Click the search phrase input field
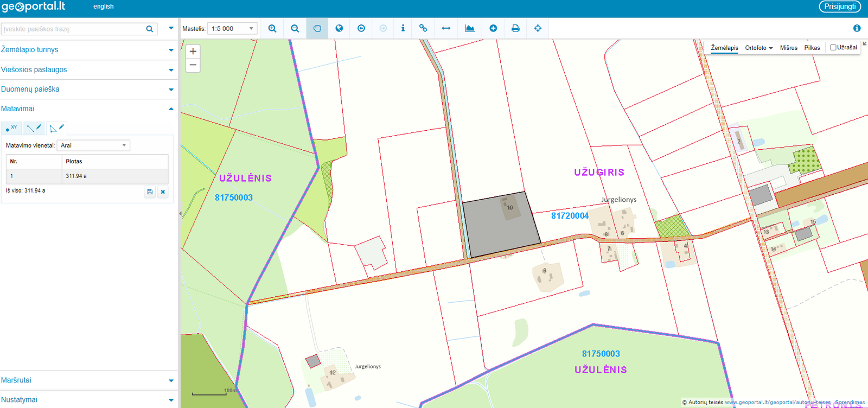The width and height of the screenshot is (868, 408). coord(73,29)
